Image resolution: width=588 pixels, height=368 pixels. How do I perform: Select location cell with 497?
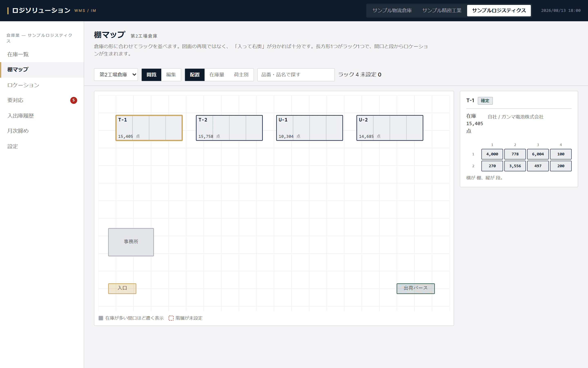point(538,166)
